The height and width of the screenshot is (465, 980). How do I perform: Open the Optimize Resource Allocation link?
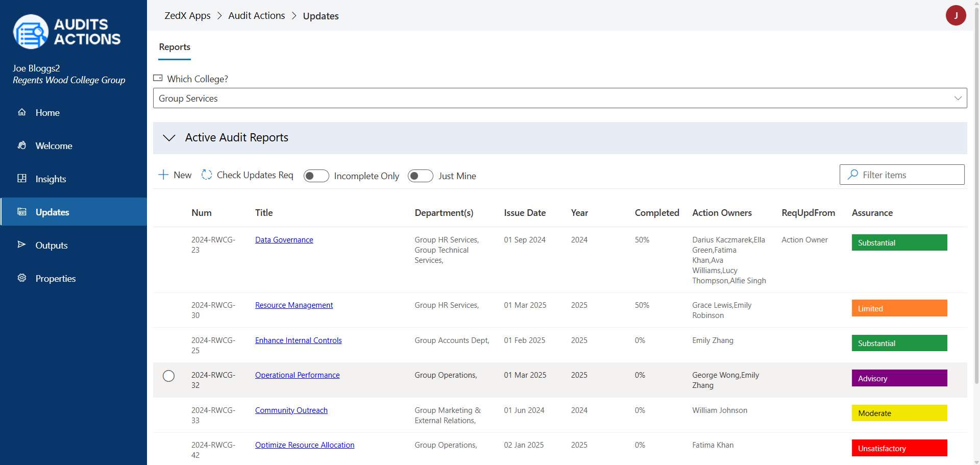click(x=305, y=445)
